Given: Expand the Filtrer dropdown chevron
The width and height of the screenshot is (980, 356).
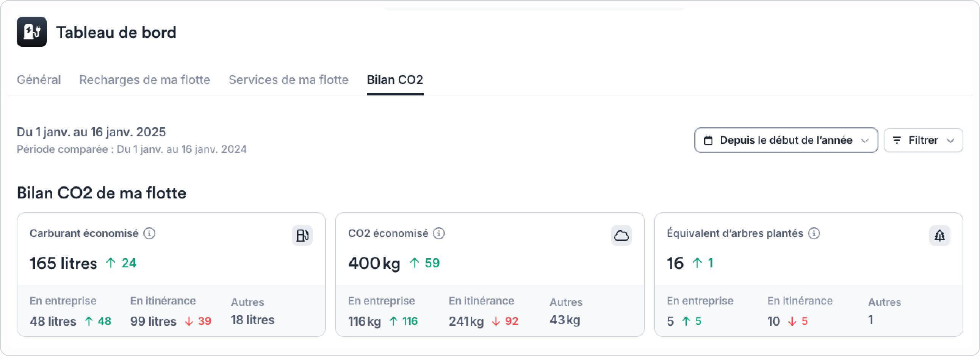Looking at the screenshot, I should pyautogui.click(x=950, y=141).
